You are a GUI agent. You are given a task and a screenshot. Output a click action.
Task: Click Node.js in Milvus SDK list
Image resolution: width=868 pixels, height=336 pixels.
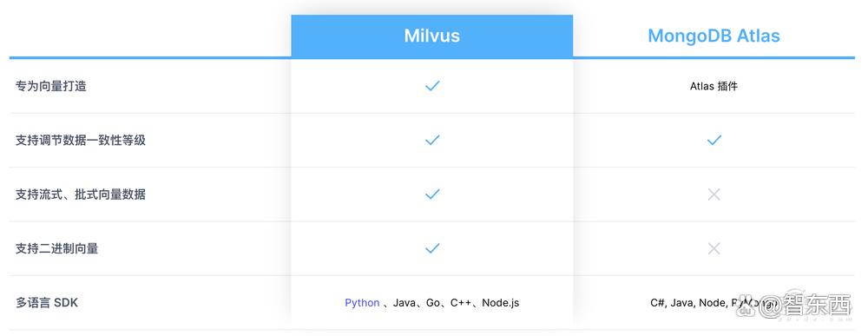(x=501, y=303)
